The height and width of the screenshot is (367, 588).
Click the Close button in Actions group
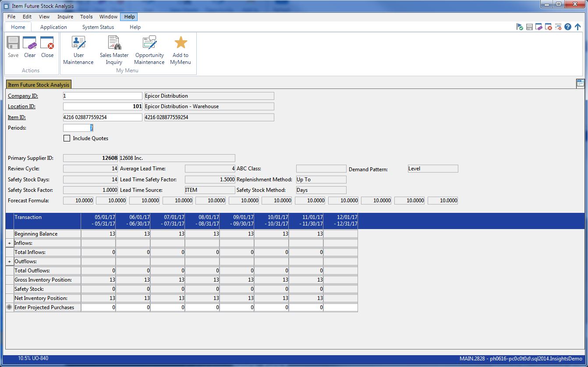point(47,47)
